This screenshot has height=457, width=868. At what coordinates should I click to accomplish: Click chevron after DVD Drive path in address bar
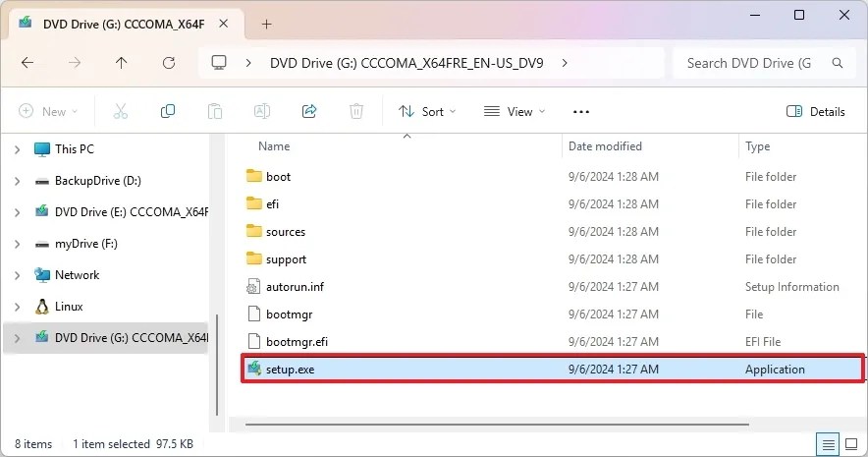[x=564, y=63]
